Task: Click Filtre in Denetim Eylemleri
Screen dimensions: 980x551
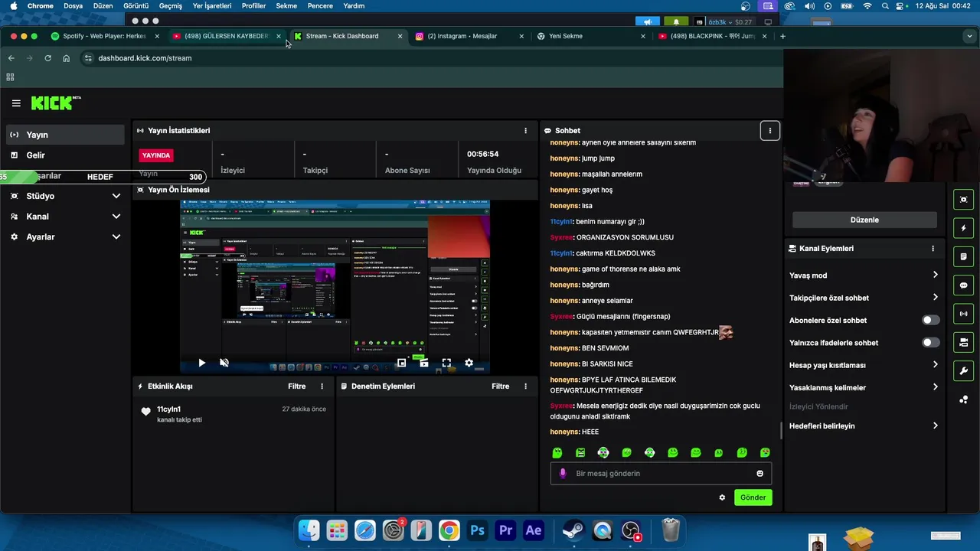Action: [501, 386]
